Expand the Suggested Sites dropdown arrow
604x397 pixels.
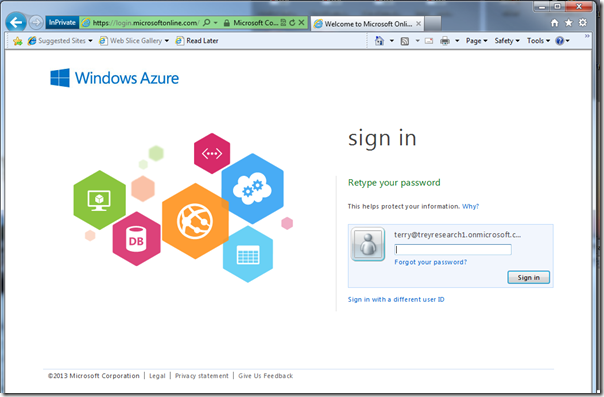(90, 41)
